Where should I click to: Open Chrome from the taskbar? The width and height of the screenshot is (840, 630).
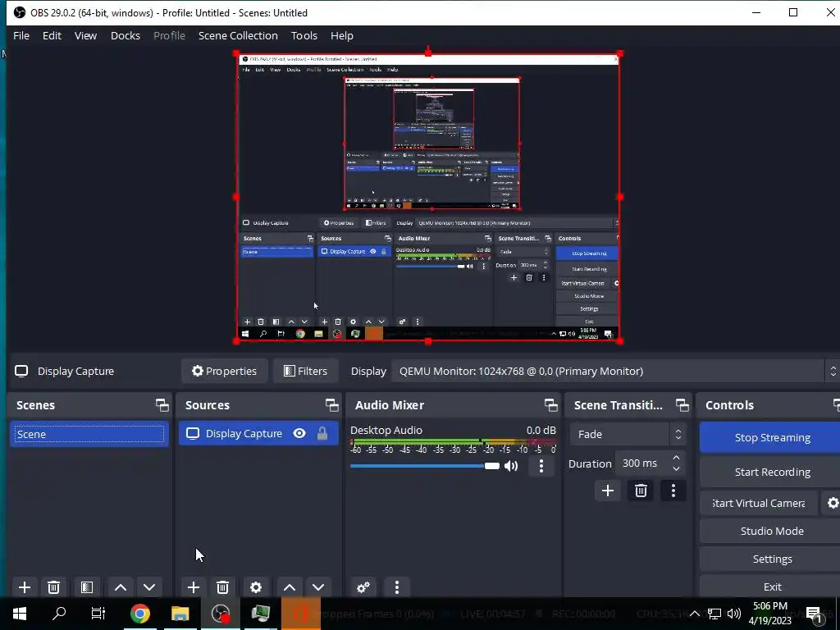[139, 614]
